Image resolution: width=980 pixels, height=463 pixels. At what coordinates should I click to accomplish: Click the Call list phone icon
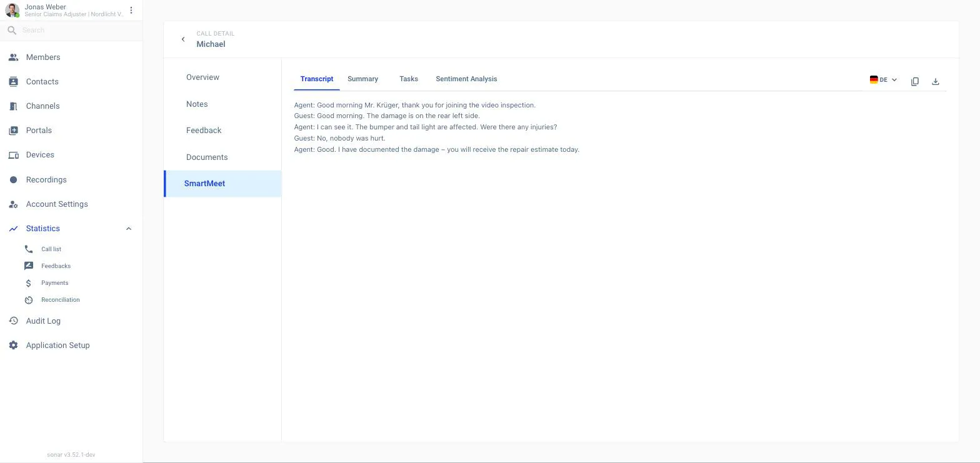tap(29, 249)
